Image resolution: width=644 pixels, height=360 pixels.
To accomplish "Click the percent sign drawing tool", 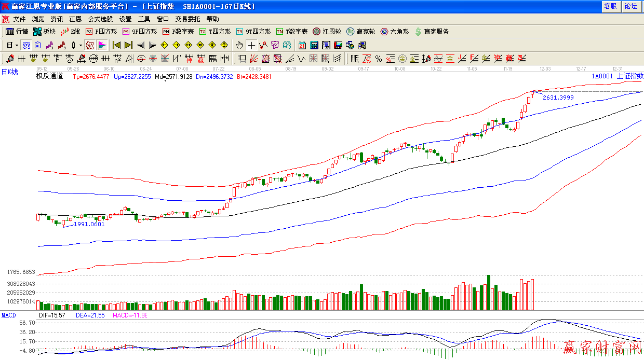I will (x=378, y=59).
